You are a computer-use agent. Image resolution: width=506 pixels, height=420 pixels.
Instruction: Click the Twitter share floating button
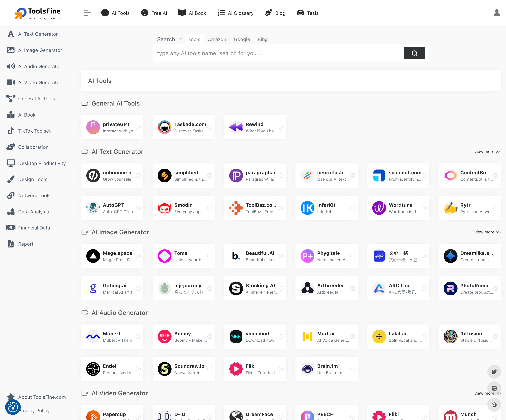pos(494,372)
